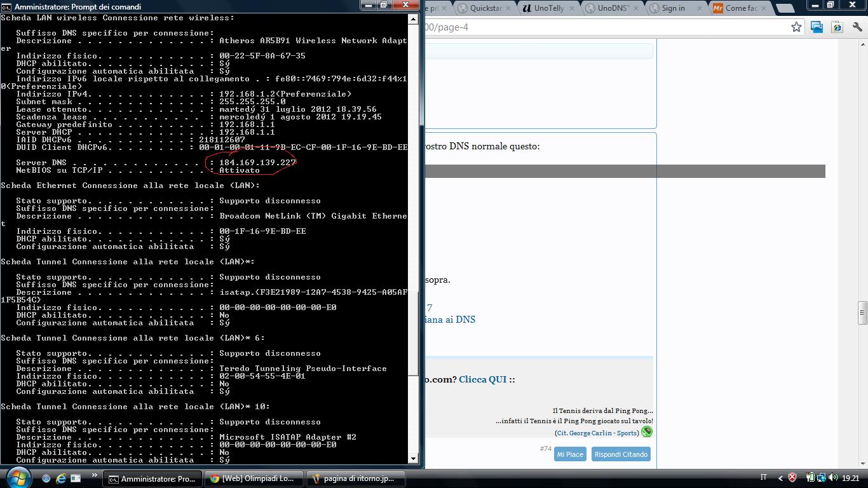Open the link ending 'iana ai DNS'
The image size is (868, 488).
(450, 320)
